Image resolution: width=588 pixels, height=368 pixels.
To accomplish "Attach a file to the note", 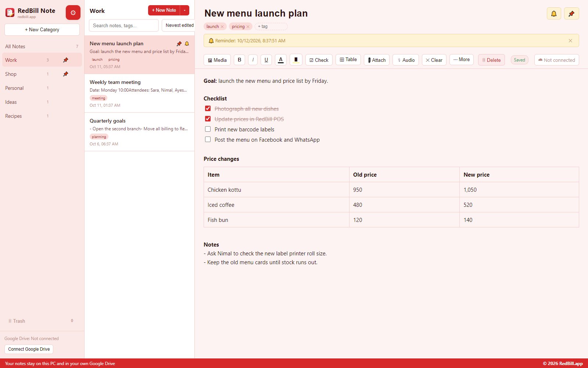I will [x=377, y=60].
